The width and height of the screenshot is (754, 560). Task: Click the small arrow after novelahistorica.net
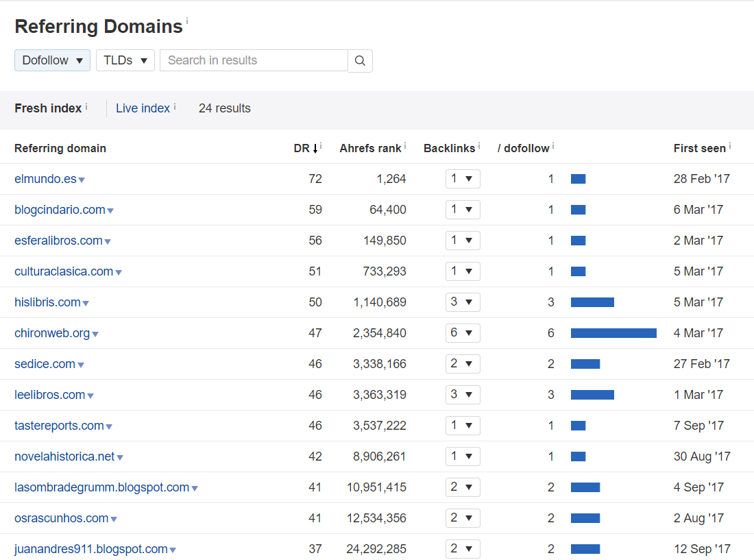pos(120,458)
